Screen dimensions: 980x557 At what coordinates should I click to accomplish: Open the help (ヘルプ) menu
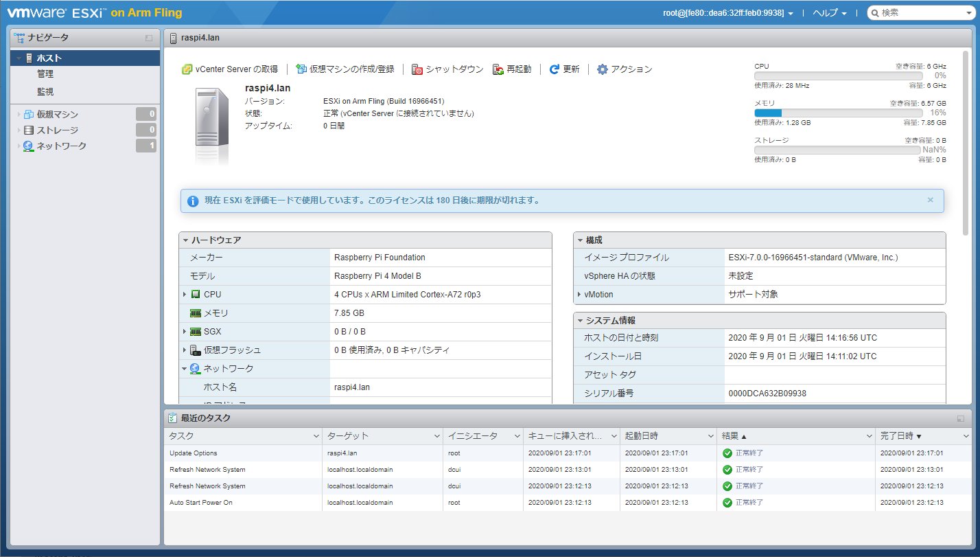[830, 13]
